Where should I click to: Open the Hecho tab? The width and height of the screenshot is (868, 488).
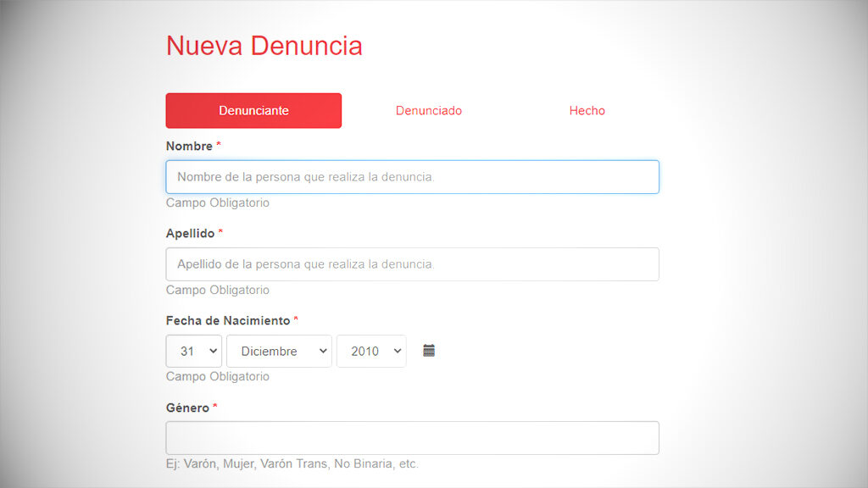pyautogui.click(x=587, y=111)
